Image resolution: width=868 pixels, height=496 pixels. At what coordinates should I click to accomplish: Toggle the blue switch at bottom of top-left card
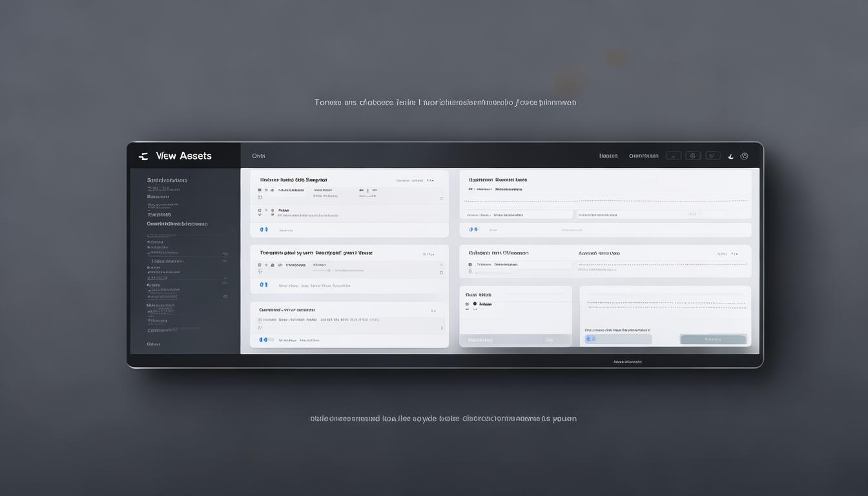click(x=263, y=229)
